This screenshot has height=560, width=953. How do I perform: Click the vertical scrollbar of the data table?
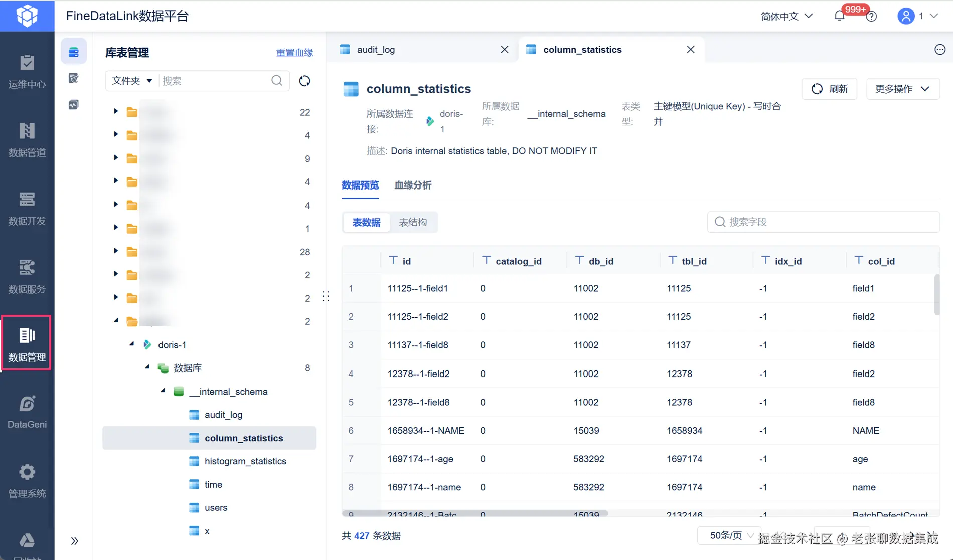pyautogui.click(x=936, y=295)
